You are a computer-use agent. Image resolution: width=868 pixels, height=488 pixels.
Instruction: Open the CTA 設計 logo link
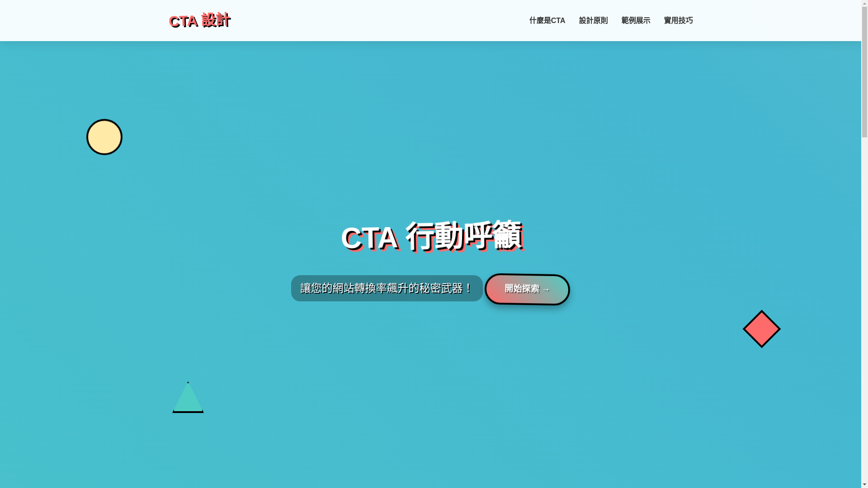[x=199, y=20]
